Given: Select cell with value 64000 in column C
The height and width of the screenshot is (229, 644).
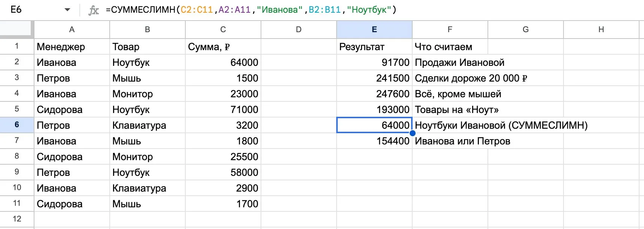Looking at the screenshot, I should pos(223,62).
